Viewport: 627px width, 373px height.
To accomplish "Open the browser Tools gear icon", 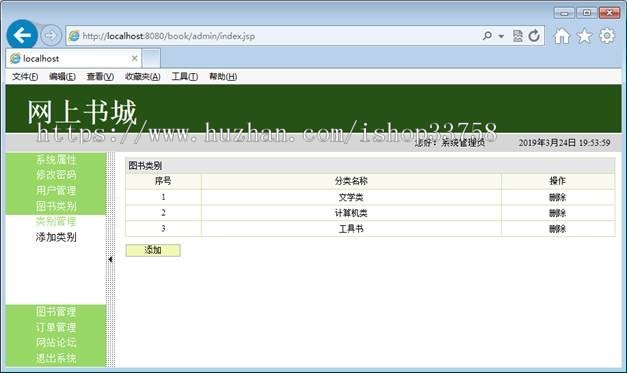I will pos(607,36).
